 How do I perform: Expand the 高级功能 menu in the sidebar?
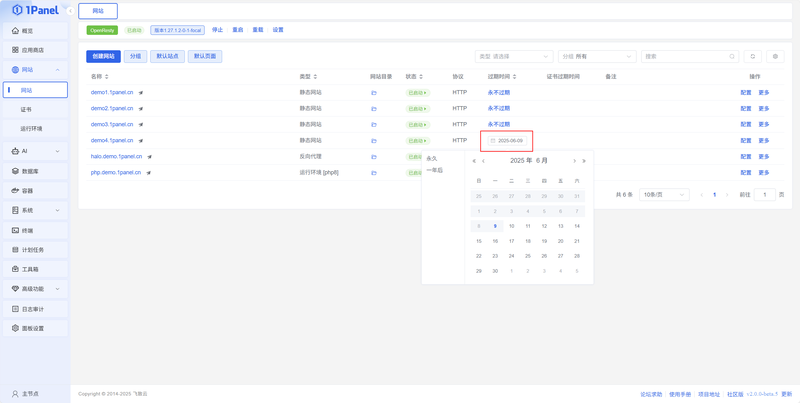tap(35, 289)
